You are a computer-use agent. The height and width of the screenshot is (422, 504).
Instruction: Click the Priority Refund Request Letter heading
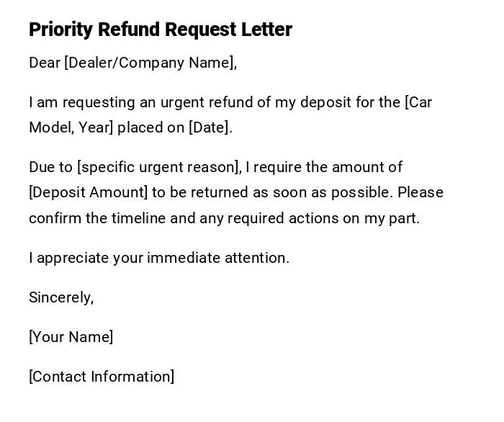(x=160, y=30)
